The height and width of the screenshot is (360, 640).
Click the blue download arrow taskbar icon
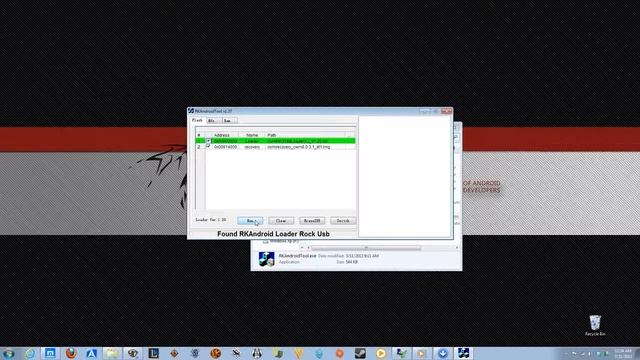(443, 353)
